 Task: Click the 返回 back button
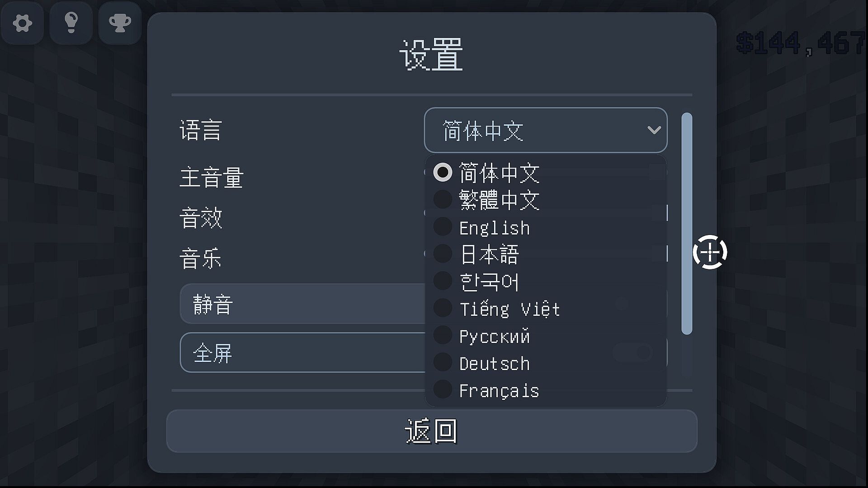click(x=432, y=431)
